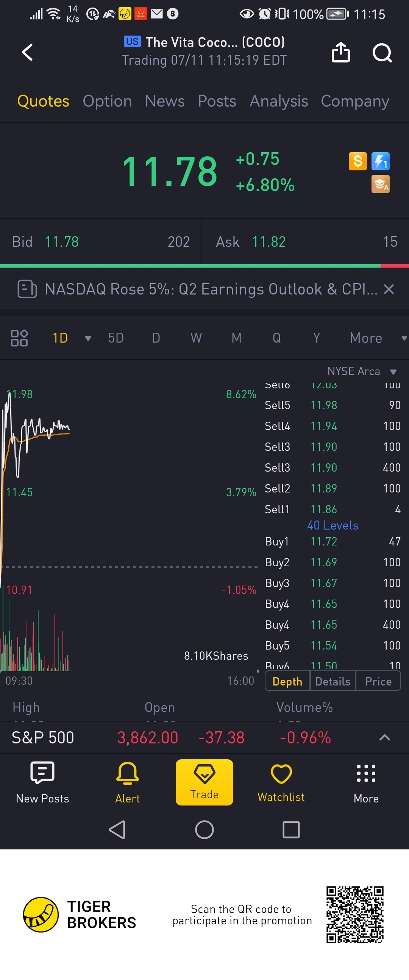Add COCO to Watchlist heart icon
409x980 pixels.
tap(281, 782)
